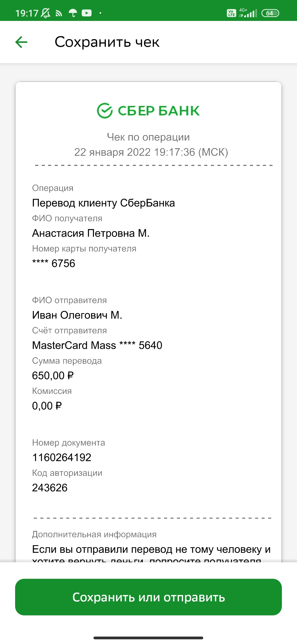Tap the Sber checkmark logo icon
This screenshot has height=644, width=297.
click(105, 111)
